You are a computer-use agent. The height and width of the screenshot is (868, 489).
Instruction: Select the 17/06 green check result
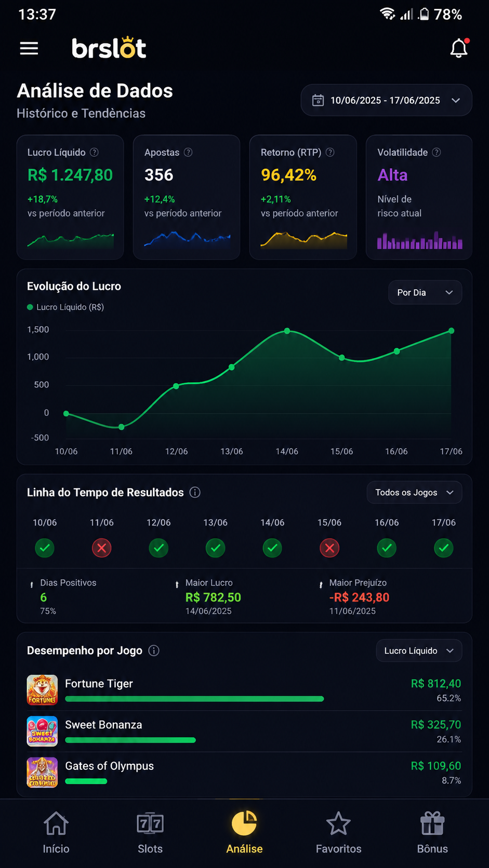[443, 548]
